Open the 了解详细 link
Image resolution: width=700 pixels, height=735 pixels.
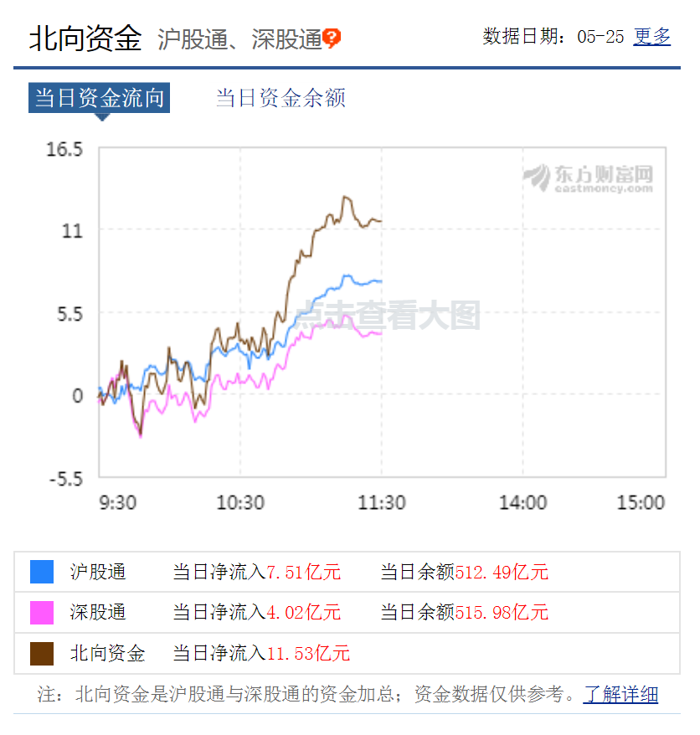620,695
